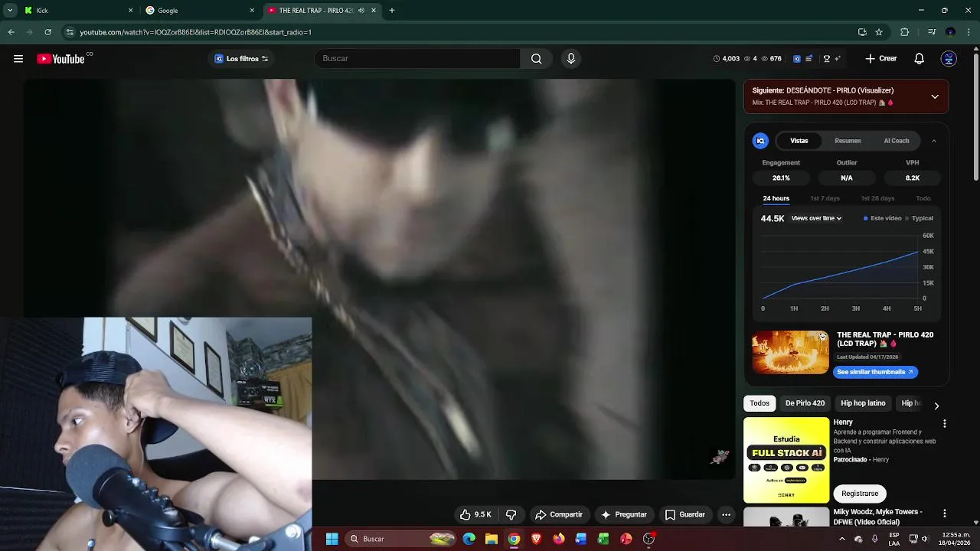Go to the YouTube home logo

(x=60, y=59)
